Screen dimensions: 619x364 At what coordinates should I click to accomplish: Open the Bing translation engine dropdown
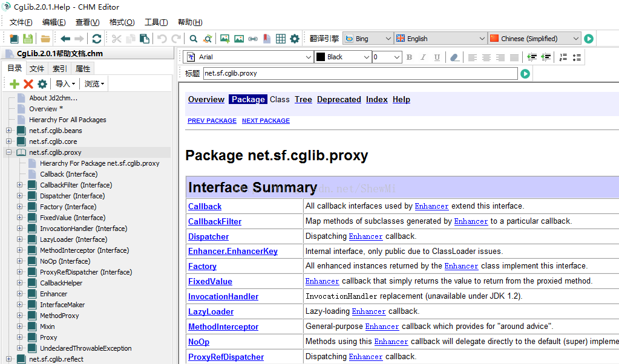(368, 39)
